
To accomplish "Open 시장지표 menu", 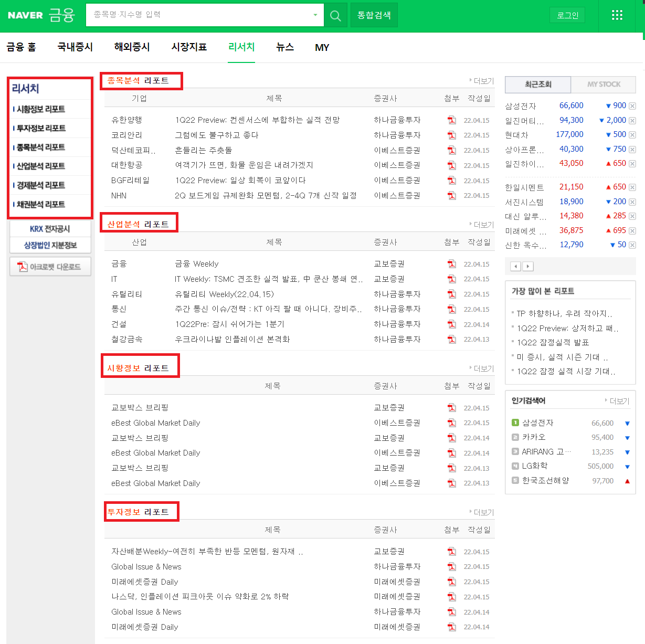I will click(x=189, y=47).
